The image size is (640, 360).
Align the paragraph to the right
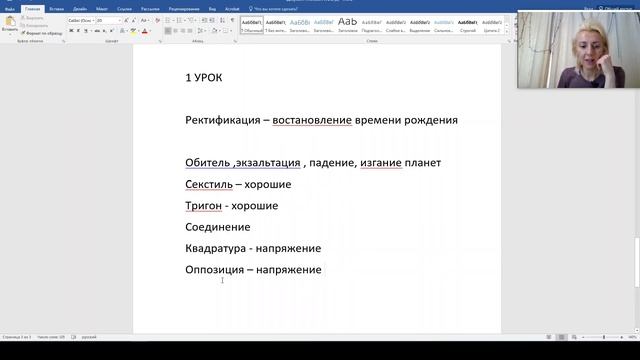183,31
